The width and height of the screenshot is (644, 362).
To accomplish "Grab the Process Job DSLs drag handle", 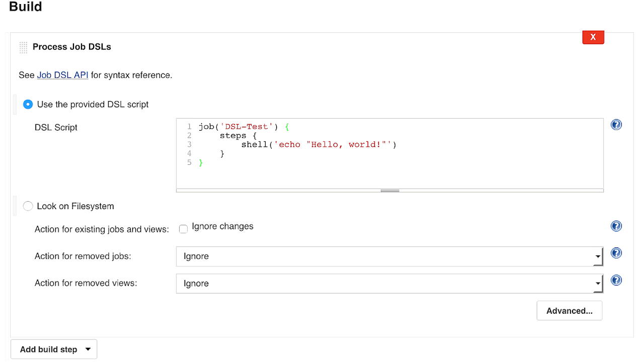I will coord(23,47).
